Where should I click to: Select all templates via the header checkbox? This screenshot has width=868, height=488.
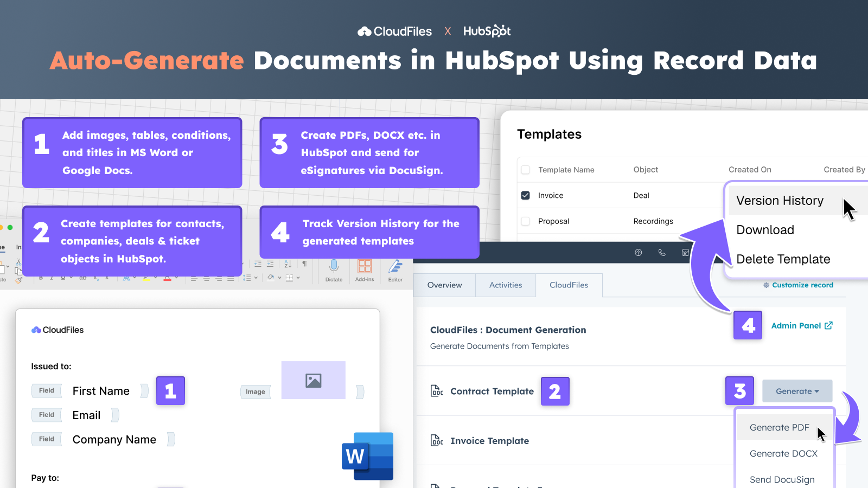tap(525, 170)
